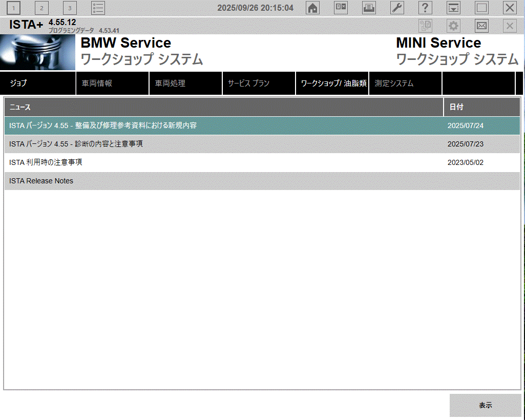The width and height of the screenshot is (525, 420).
Task: Click the copy documents icon in the header
Action: 425,26
